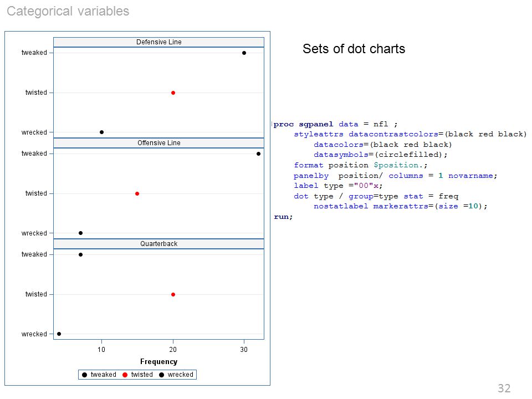Select the wrecked dot in Quarterback panel
532x399 pixels.
[x=59, y=334]
